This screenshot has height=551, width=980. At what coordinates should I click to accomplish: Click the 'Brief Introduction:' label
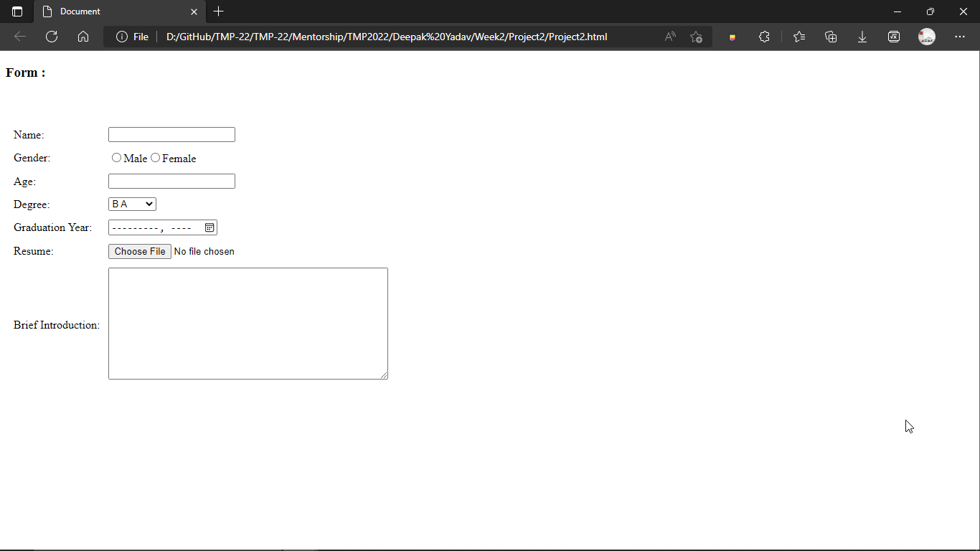point(57,325)
